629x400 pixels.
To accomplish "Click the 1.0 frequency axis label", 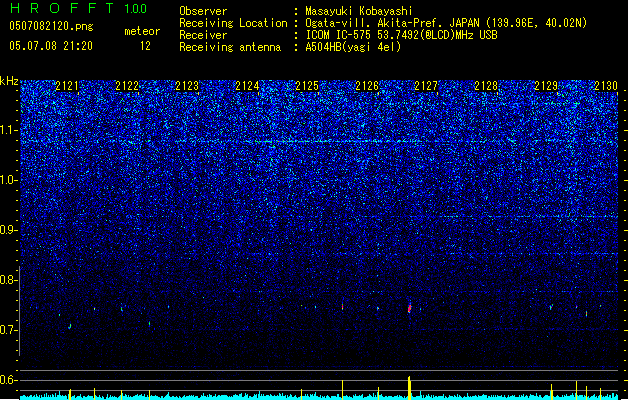I will pyautogui.click(x=8, y=180).
